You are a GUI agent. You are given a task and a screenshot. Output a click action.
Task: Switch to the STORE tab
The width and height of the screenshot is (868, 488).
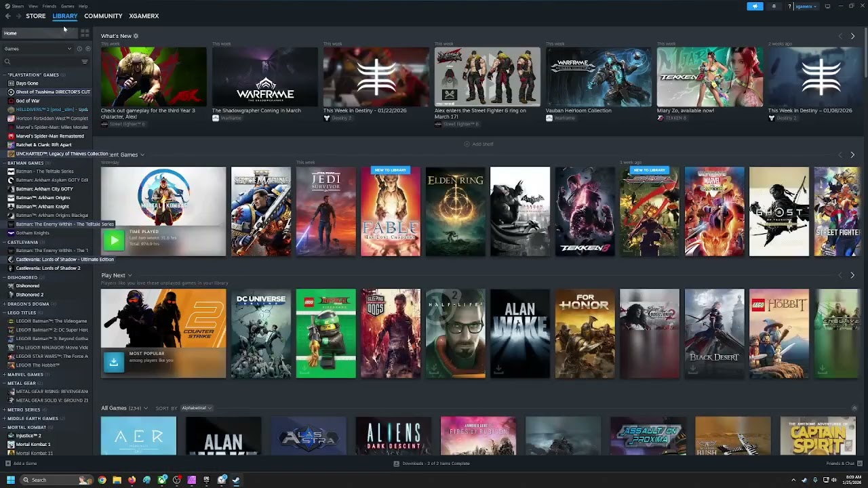[35, 16]
